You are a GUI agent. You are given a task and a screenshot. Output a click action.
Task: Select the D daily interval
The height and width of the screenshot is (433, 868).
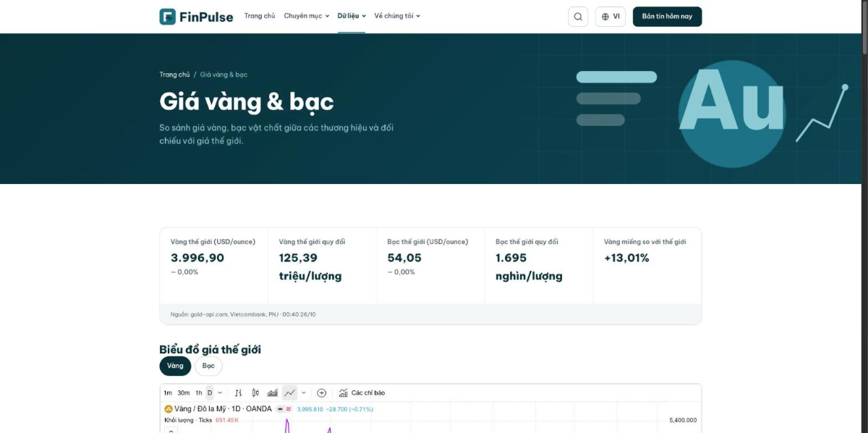coord(210,393)
